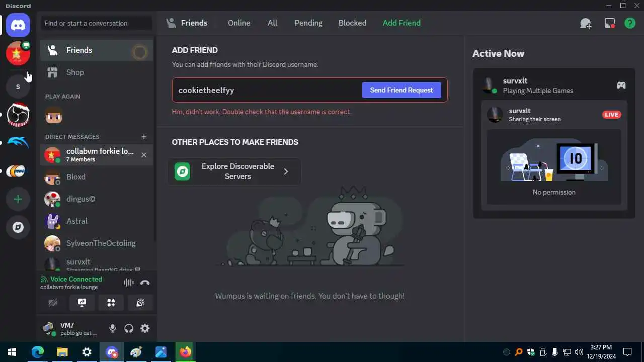Open collabvm forkie lounge group DM
This screenshot has width=644, height=362.
tap(97, 155)
